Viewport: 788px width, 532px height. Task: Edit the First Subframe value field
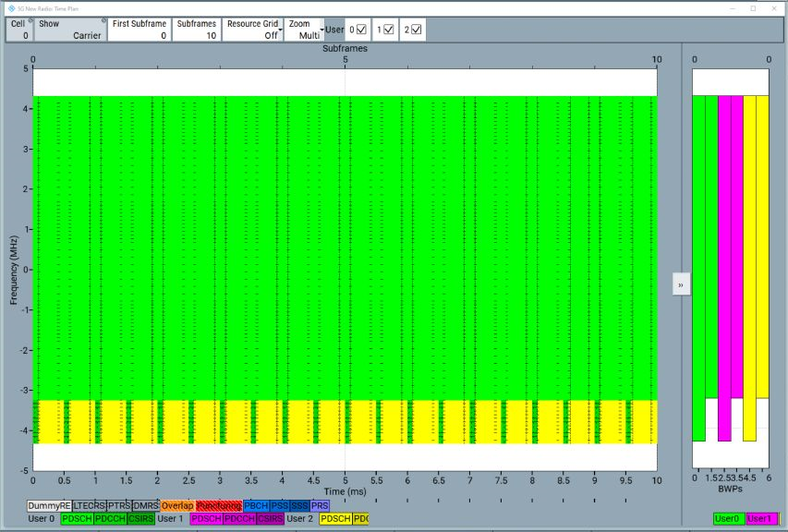click(x=139, y=30)
